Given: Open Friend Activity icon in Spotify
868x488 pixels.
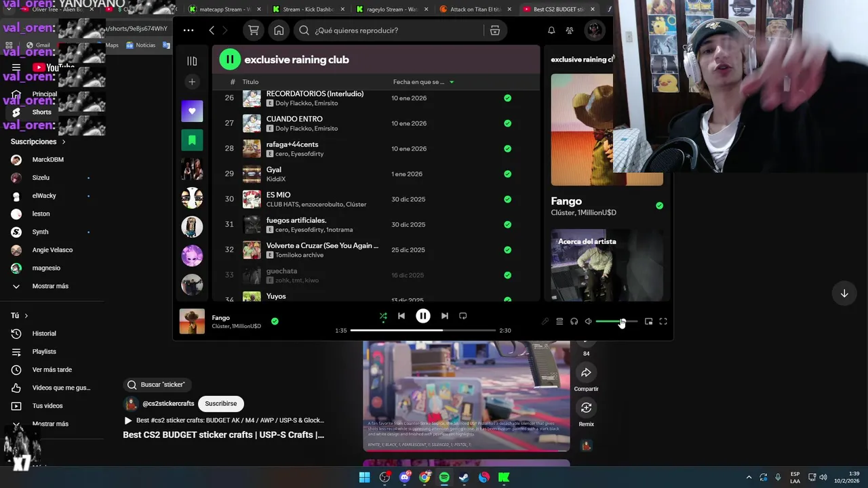Looking at the screenshot, I should click(x=570, y=30).
